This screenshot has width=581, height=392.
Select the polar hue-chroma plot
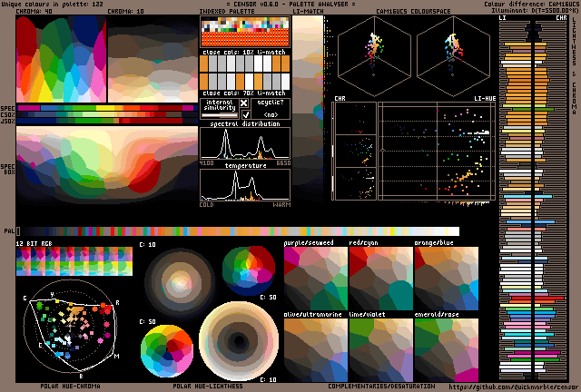(x=66, y=331)
